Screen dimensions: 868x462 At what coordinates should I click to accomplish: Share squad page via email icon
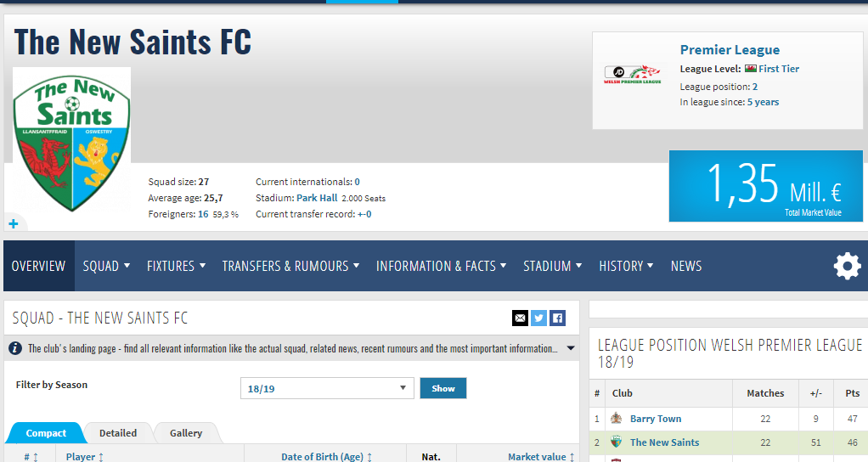(x=520, y=318)
